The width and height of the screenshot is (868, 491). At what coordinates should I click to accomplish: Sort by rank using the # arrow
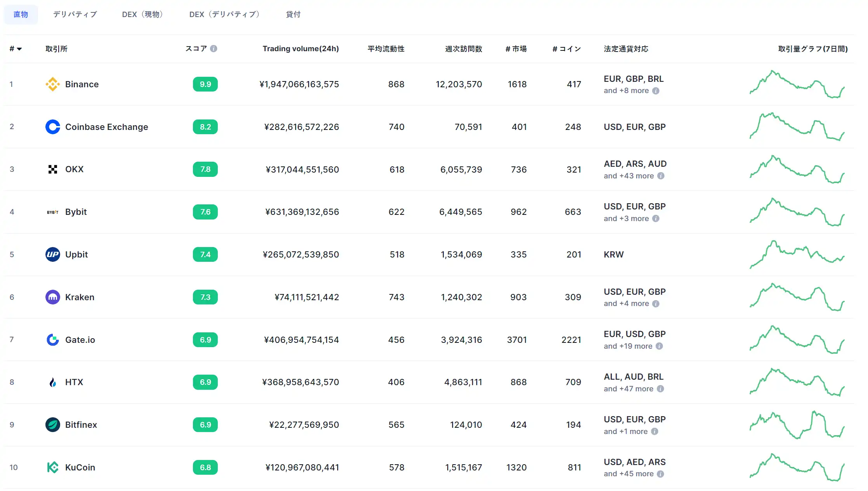tap(16, 49)
